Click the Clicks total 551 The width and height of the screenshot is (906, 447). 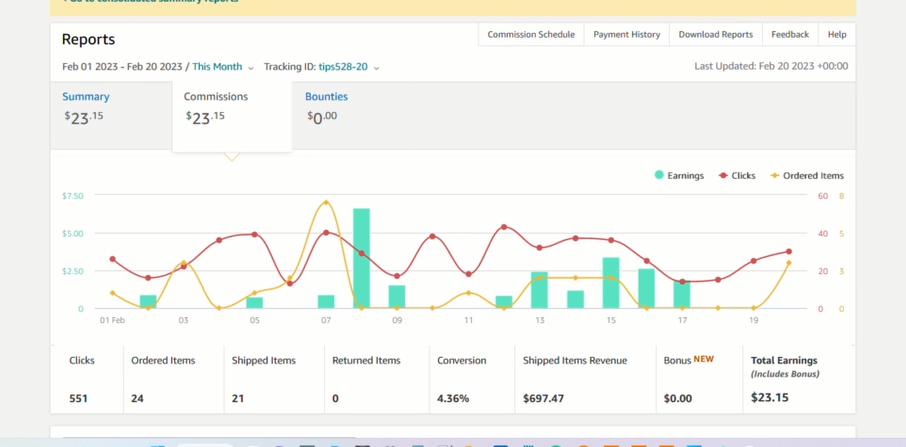pos(79,398)
